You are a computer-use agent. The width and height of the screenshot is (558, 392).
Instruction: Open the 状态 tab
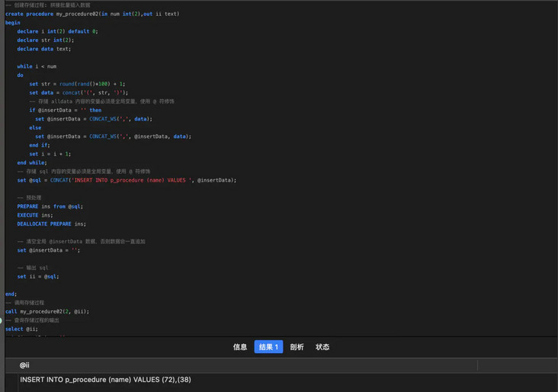pyautogui.click(x=322, y=347)
